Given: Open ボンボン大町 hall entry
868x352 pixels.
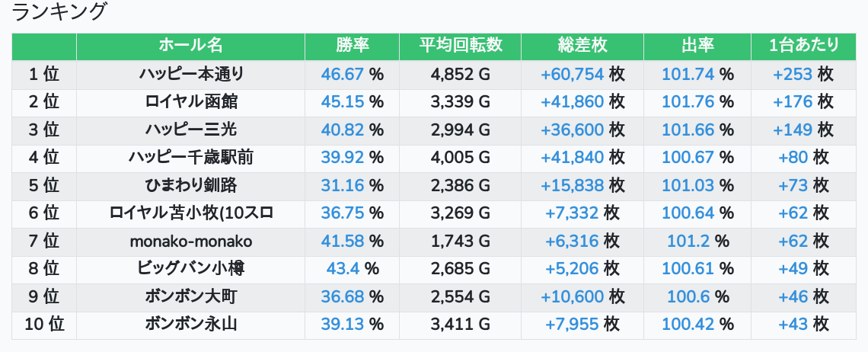Looking at the screenshot, I should tap(191, 297).
